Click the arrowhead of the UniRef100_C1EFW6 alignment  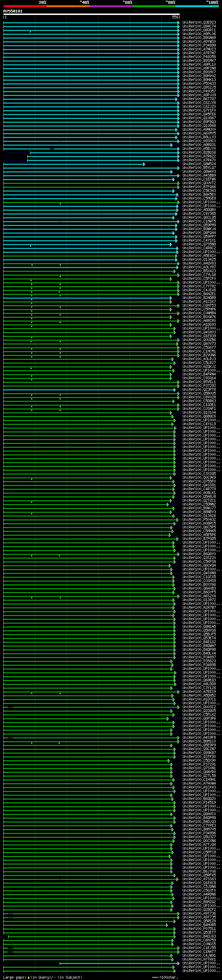pos(174,179)
